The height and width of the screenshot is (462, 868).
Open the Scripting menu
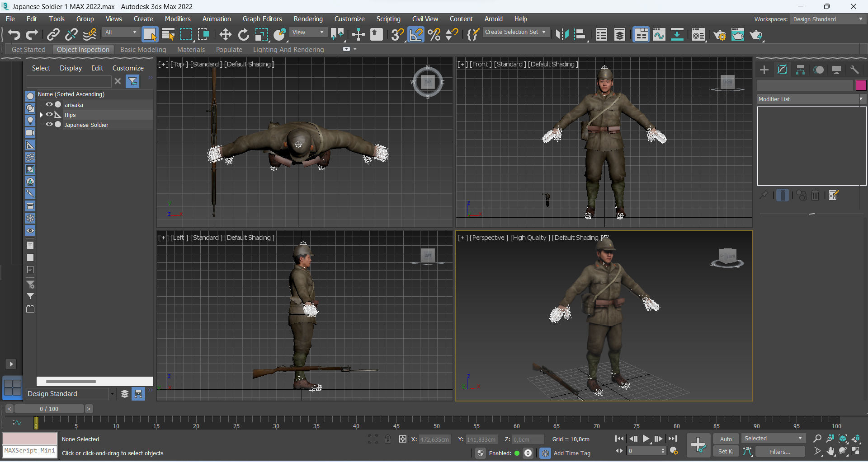(388, 19)
